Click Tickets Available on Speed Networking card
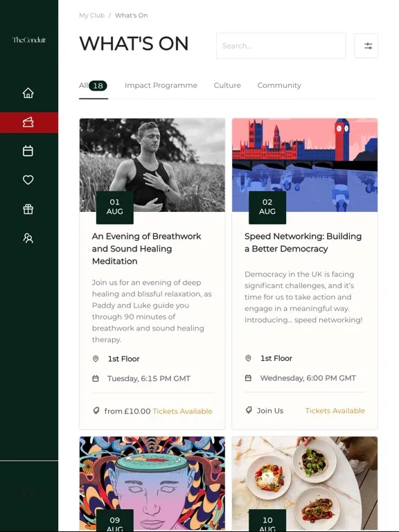The height and width of the screenshot is (532, 399). point(335,411)
